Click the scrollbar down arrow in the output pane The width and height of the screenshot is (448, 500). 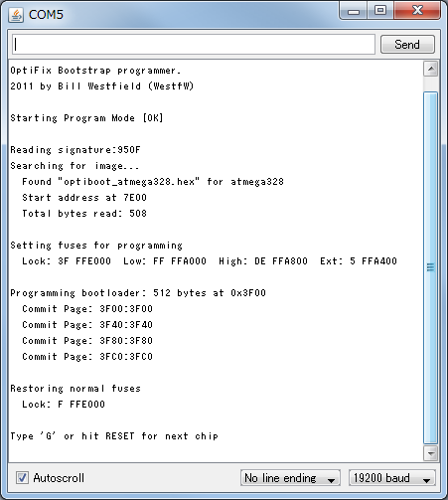431,453
